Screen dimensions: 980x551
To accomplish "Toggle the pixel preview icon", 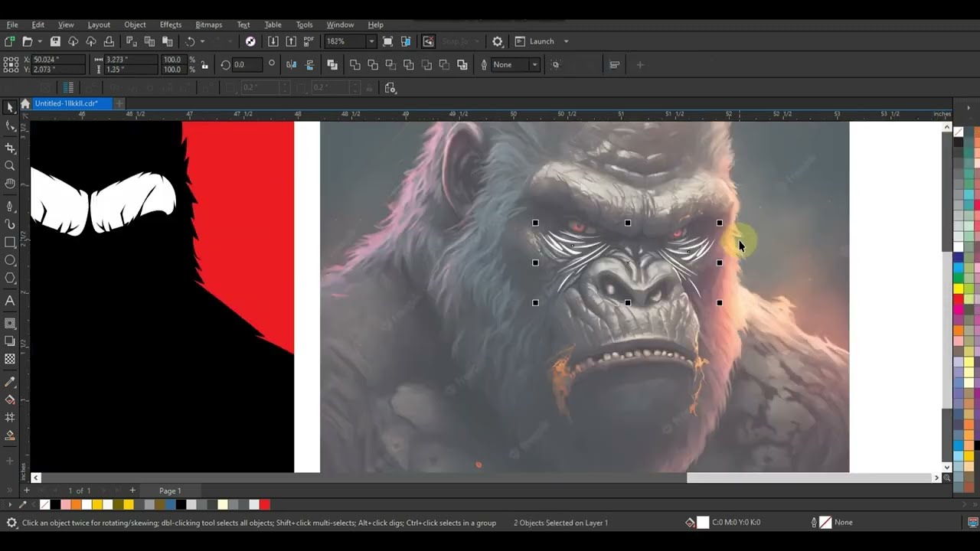I will (x=428, y=41).
